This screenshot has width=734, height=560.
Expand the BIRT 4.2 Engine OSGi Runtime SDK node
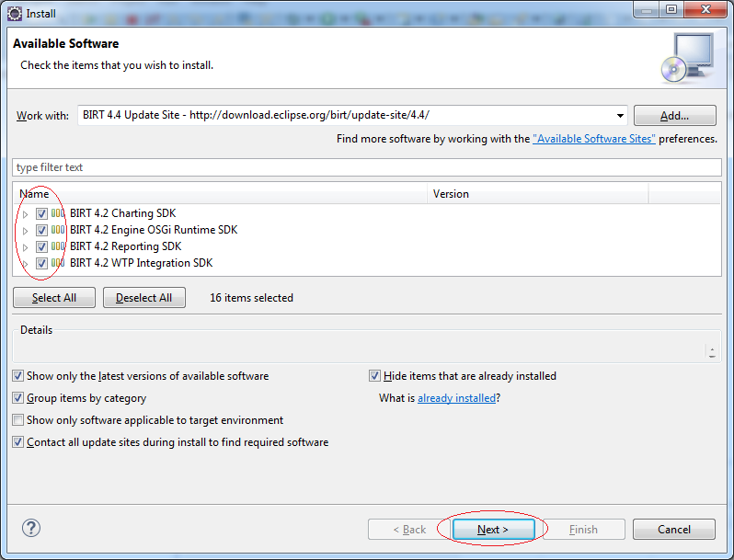pyautogui.click(x=25, y=231)
